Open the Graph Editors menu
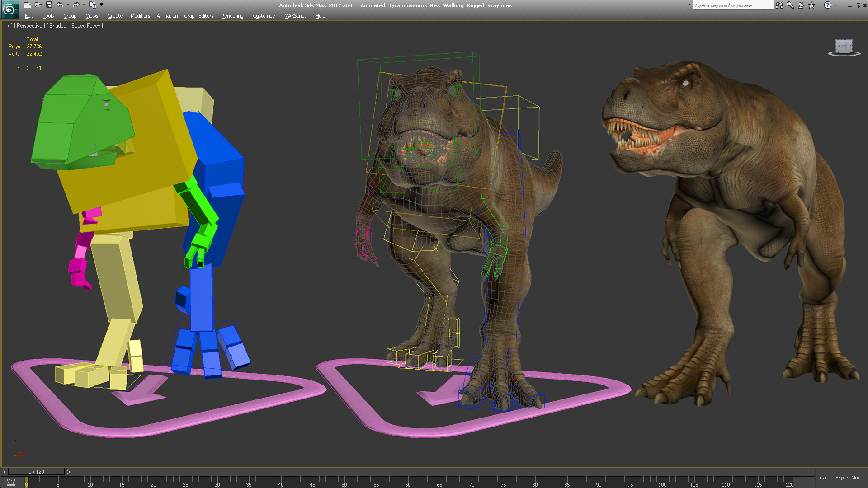 199,16
